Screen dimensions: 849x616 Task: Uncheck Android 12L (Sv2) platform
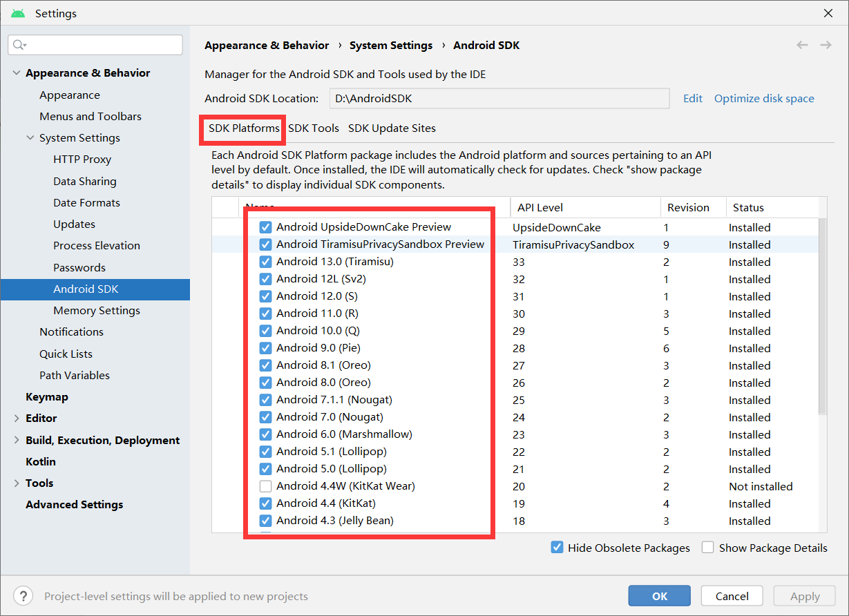(265, 279)
